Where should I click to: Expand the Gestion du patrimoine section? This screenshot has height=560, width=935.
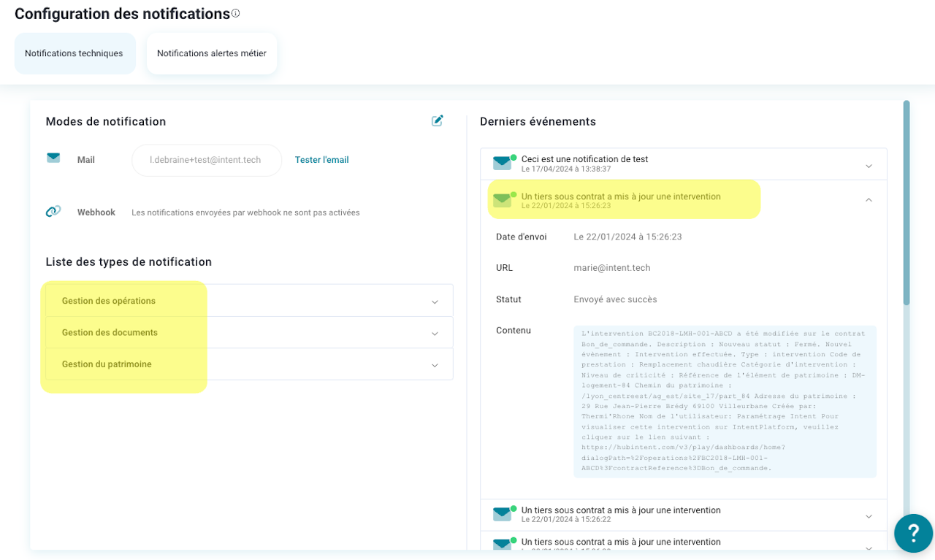pos(435,365)
